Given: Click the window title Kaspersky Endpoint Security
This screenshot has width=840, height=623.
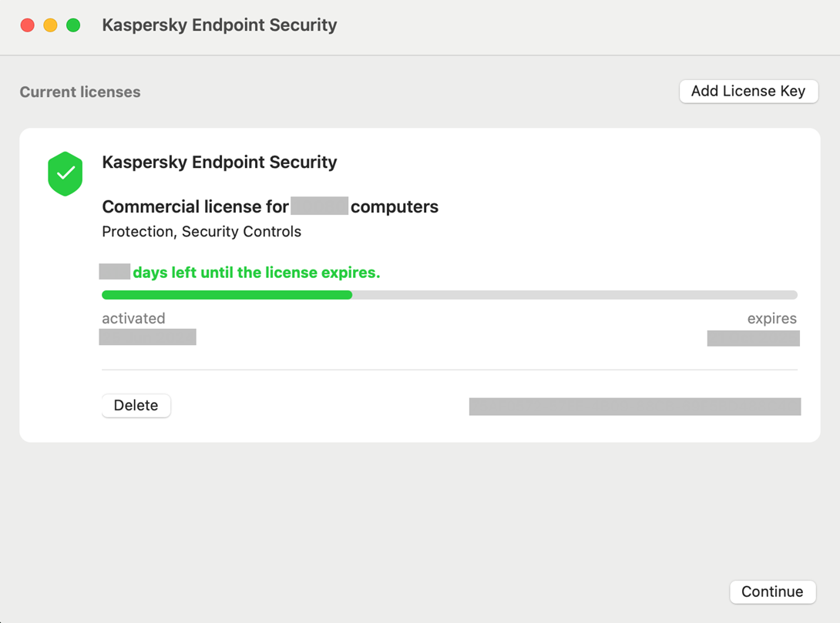Looking at the screenshot, I should [x=220, y=25].
